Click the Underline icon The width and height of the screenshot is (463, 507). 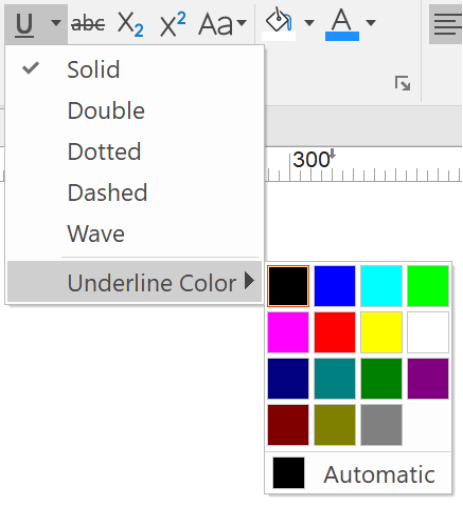(25, 25)
